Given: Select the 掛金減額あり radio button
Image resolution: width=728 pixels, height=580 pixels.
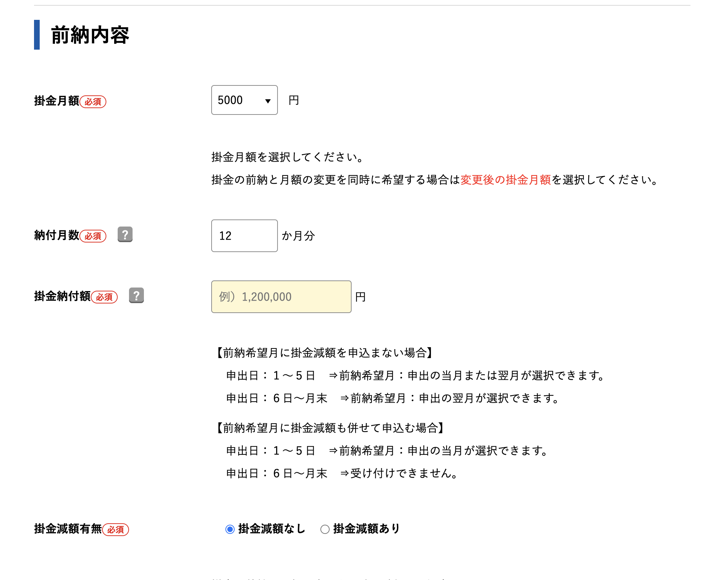Looking at the screenshot, I should click(x=325, y=529).
